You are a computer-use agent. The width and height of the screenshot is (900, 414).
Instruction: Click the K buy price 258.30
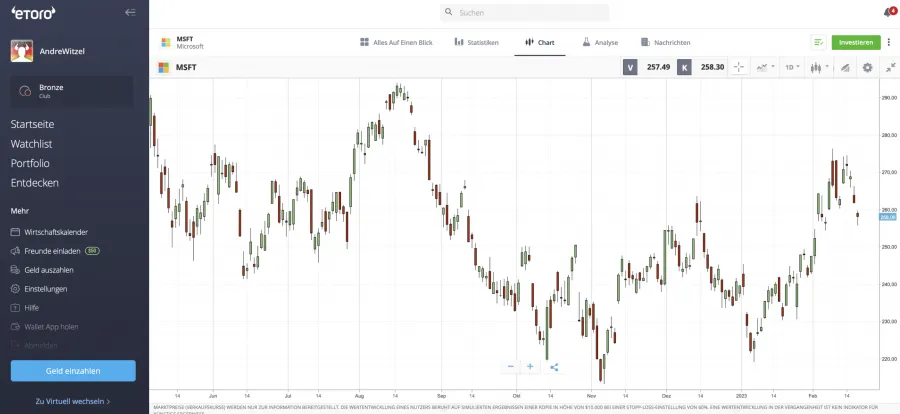coord(702,67)
